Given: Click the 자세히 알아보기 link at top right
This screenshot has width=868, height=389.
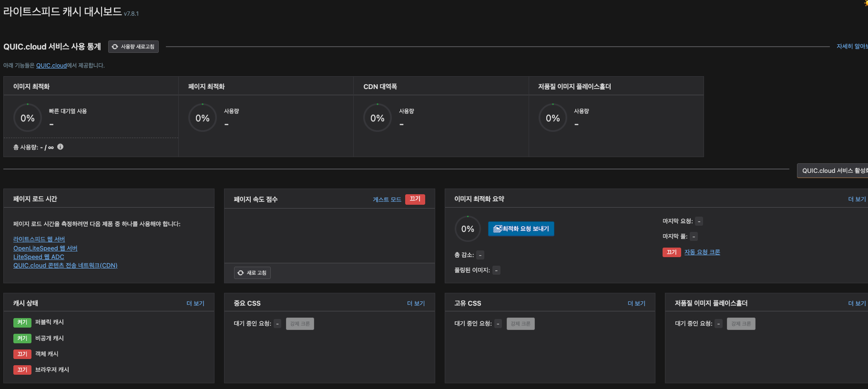Looking at the screenshot, I should point(852,46).
